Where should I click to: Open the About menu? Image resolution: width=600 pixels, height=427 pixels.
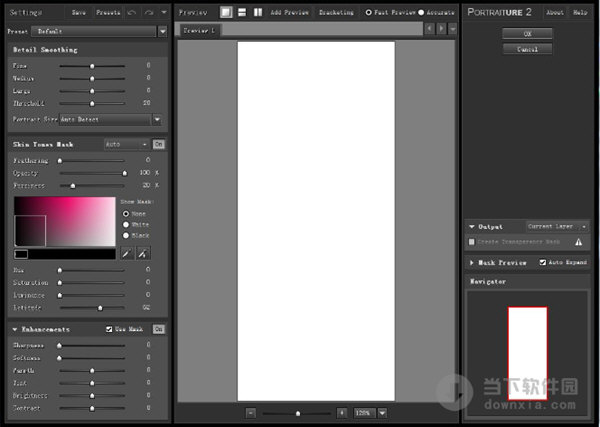(554, 12)
